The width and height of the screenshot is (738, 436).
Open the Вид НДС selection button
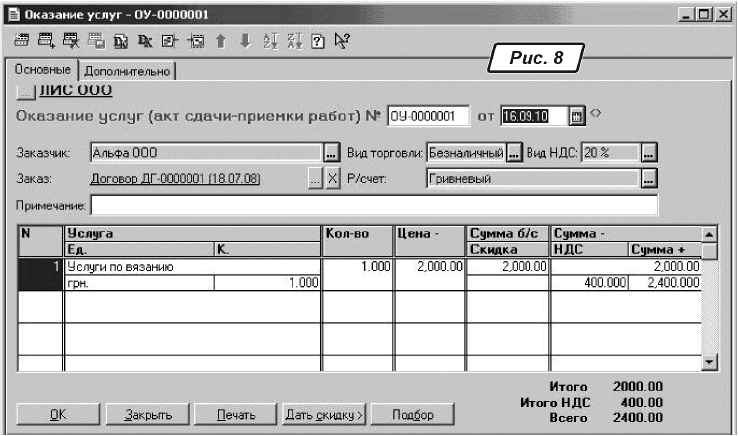coord(648,154)
